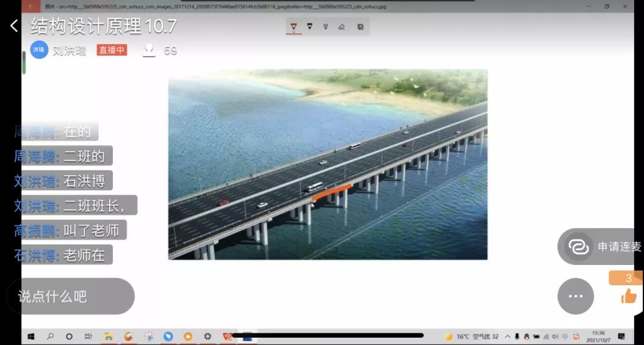
Task: Select the gray pencil drawing tool
Action: (x=326, y=27)
